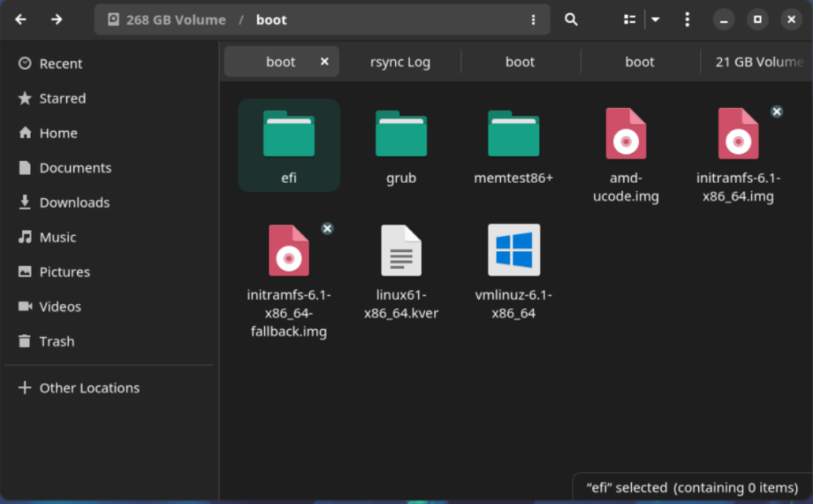This screenshot has width=813, height=504.
Task: Open Pictures in the sidebar
Action: click(109, 272)
